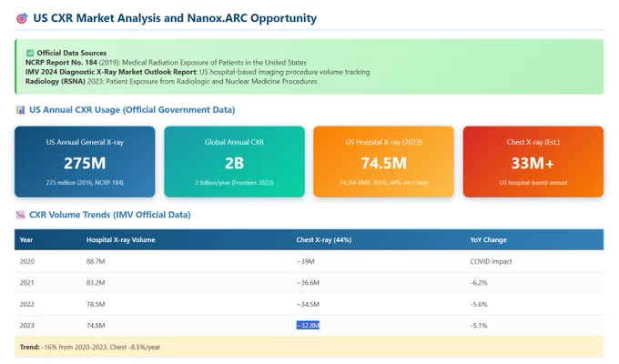Click the YoY Change column header

[488, 239]
